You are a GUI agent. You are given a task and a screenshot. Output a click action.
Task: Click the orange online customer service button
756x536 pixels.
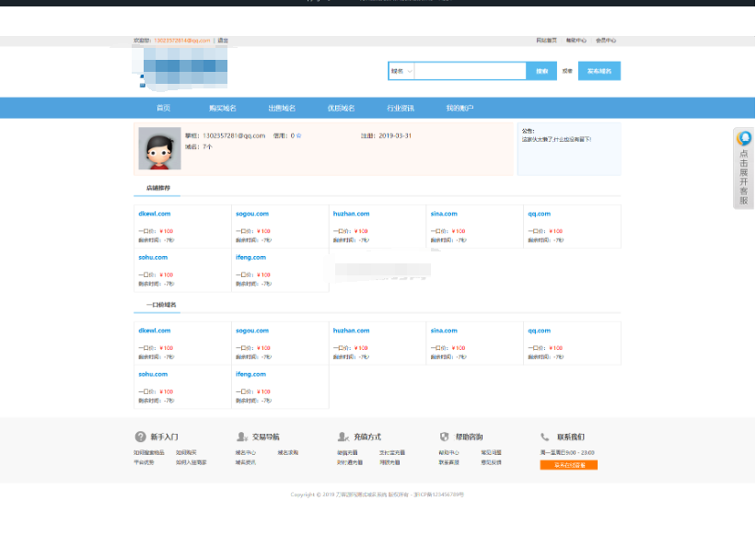tap(568, 465)
